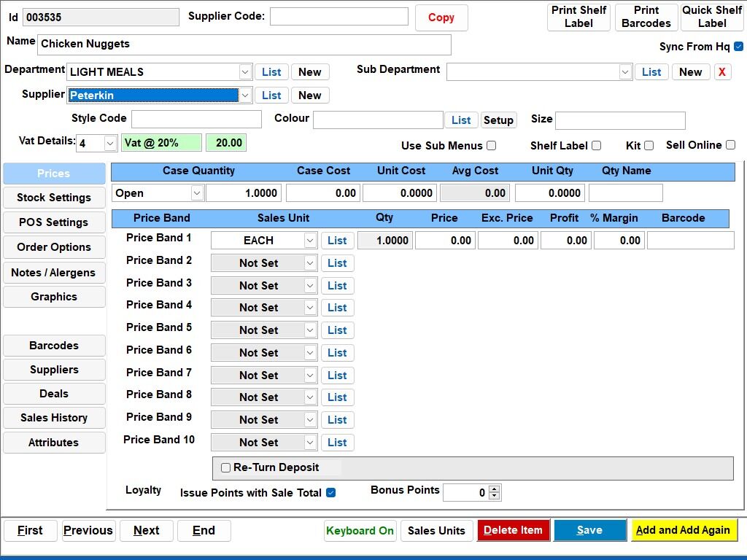Screen dimensions: 747x560
Task: Expand the Supplier Peterkin dropdown
Action: (x=245, y=96)
